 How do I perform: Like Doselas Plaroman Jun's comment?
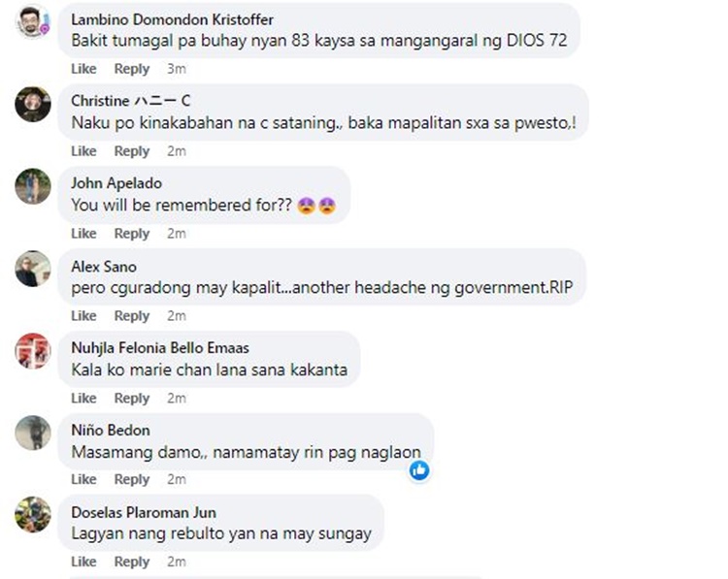point(83,562)
